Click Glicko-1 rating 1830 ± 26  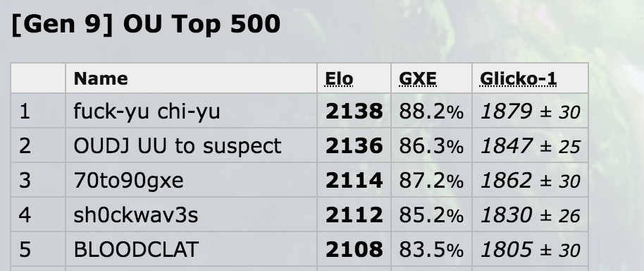tap(531, 215)
